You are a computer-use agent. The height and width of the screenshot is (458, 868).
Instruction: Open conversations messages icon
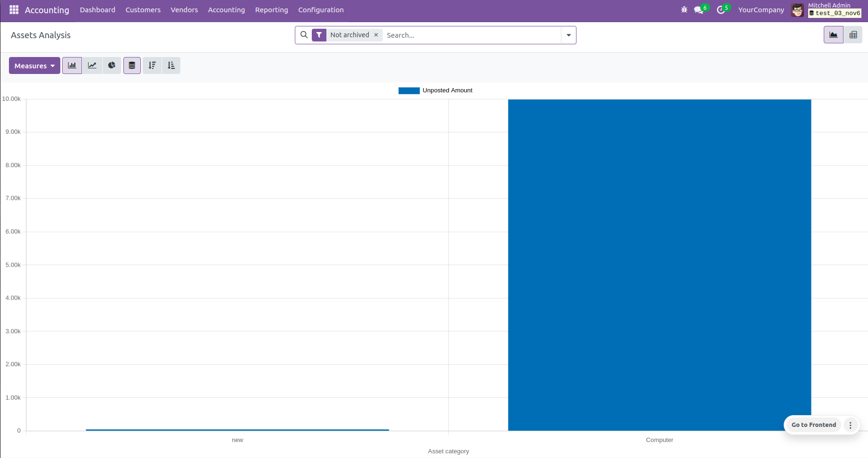(699, 10)
